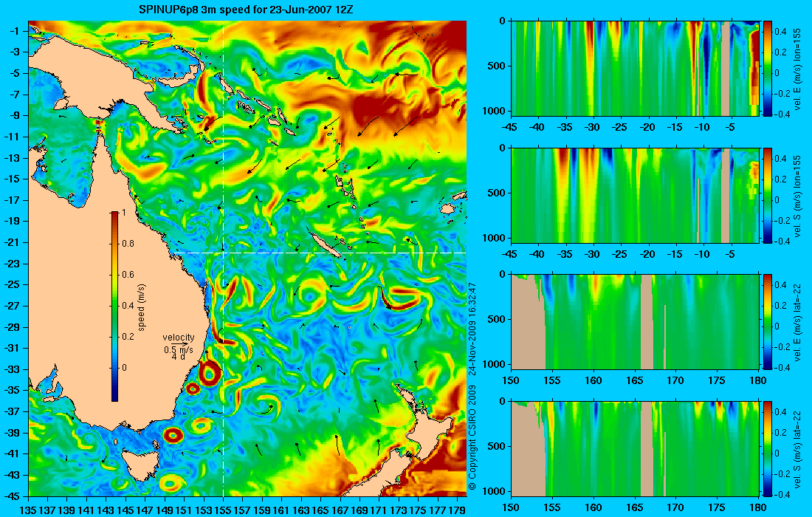Select the 'speed (m/s)' colorbar label
Viewport: 812px width, 517px height.
point(142,307)
